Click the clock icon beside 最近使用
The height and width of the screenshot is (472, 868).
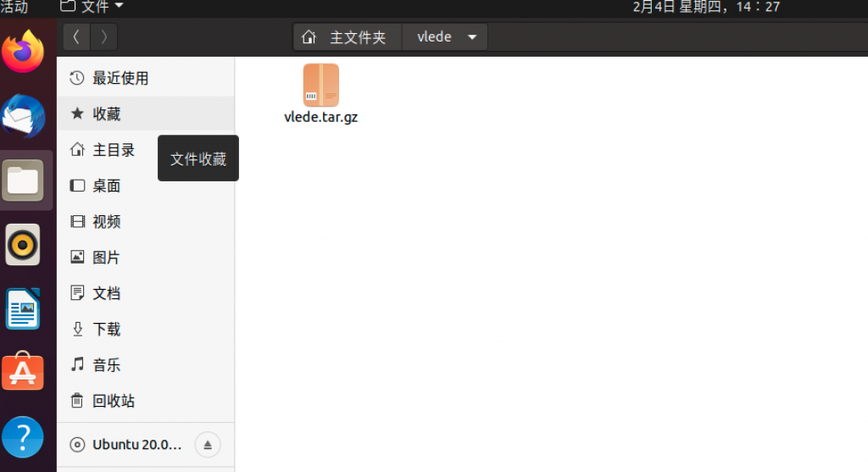click(x=77, y=78)
